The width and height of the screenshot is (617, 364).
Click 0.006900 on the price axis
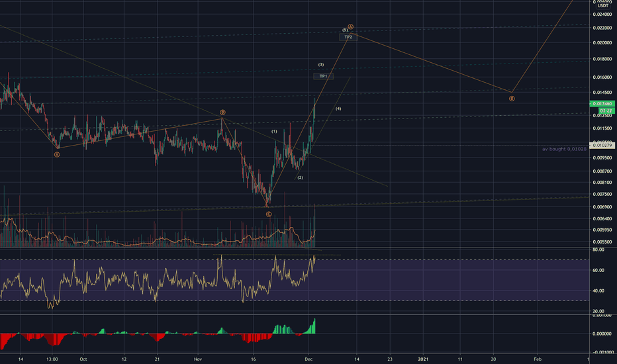pyautogui.click(x=602, y=207)
